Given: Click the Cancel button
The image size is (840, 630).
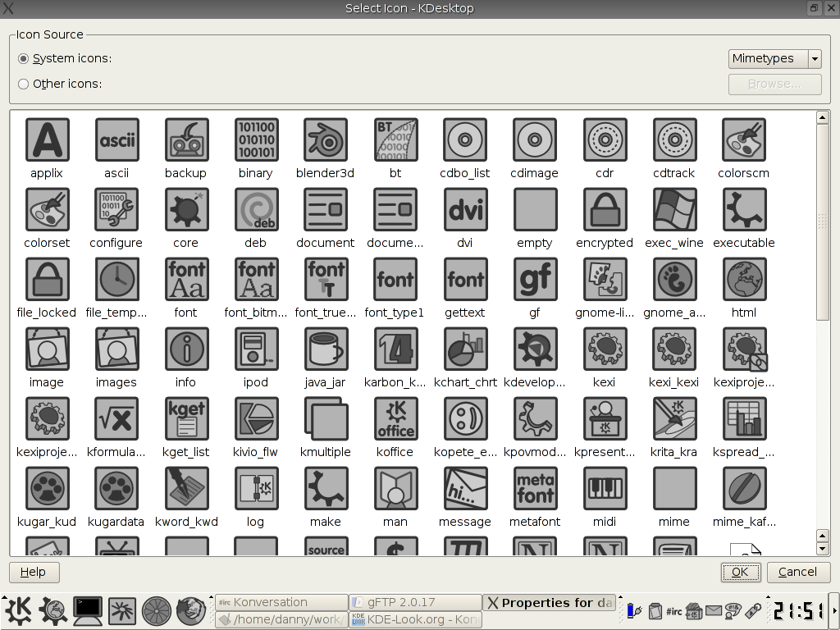Looking at the screenshot, I should pyautogui.click(x=798, y=572).
